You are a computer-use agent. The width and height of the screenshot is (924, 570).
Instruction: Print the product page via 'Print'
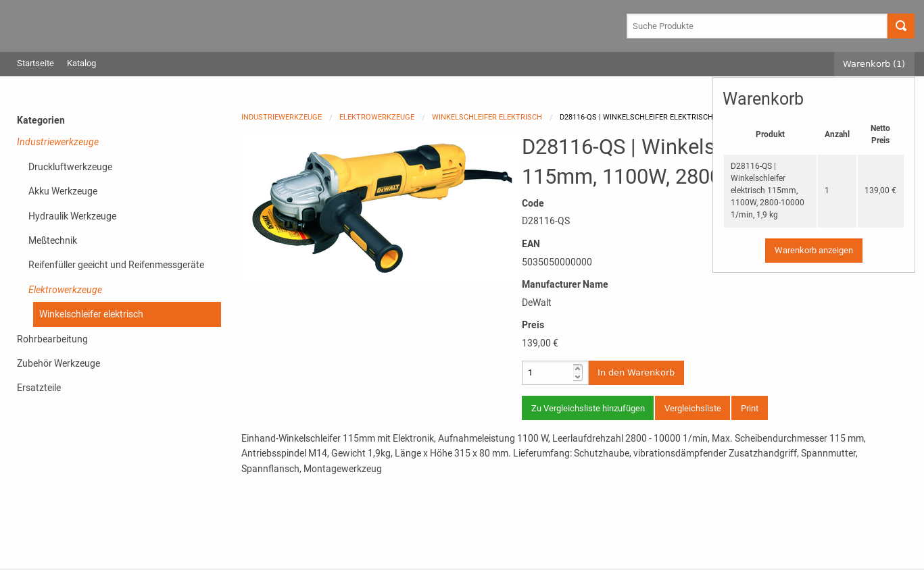coord(749,408)
